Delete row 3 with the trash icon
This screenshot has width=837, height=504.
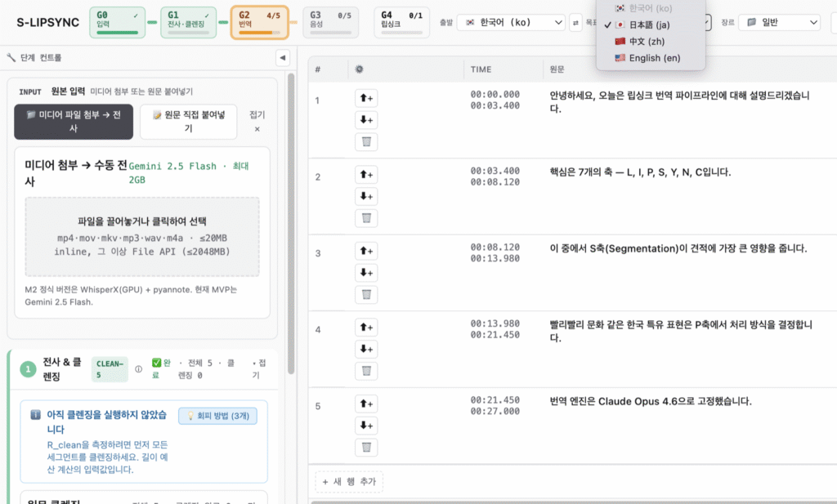pyautogui.click(x=366, y=294)
